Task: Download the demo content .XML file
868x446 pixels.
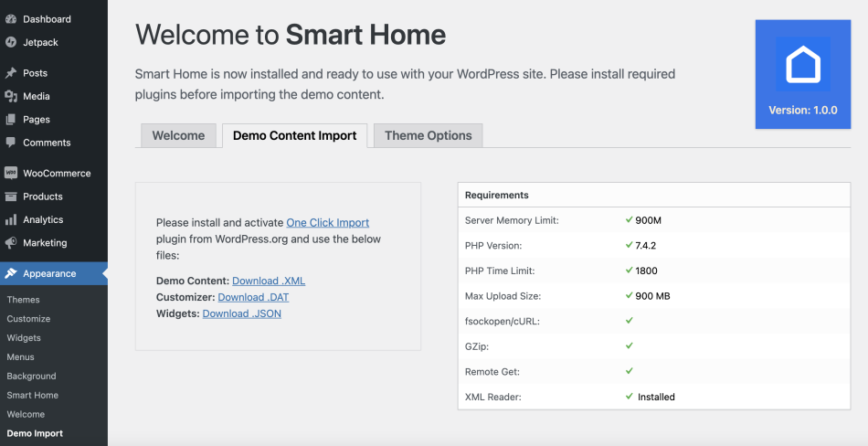Action: (x=269, y=281)
